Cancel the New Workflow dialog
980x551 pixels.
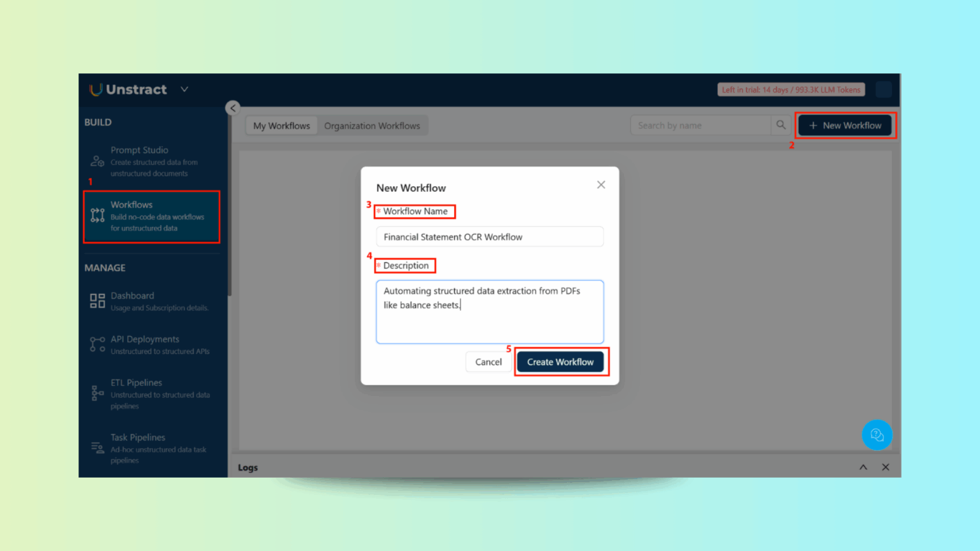click(x=488, y=362)
